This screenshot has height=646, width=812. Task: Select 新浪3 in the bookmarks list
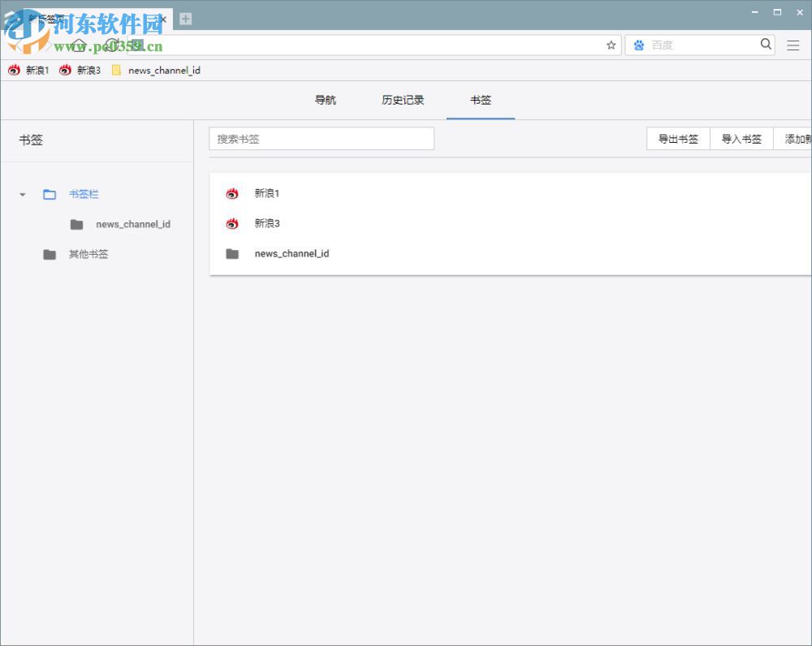click(268, 223)
